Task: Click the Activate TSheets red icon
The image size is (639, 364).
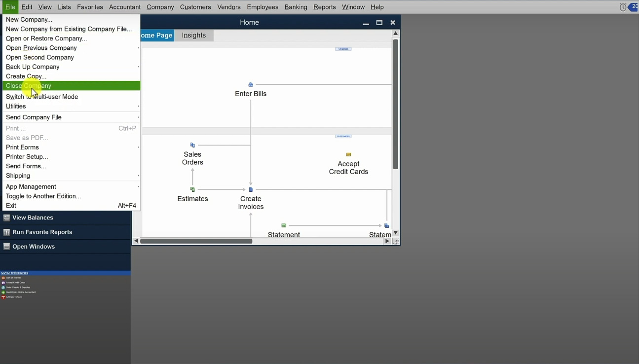Action: coord(3,297)
